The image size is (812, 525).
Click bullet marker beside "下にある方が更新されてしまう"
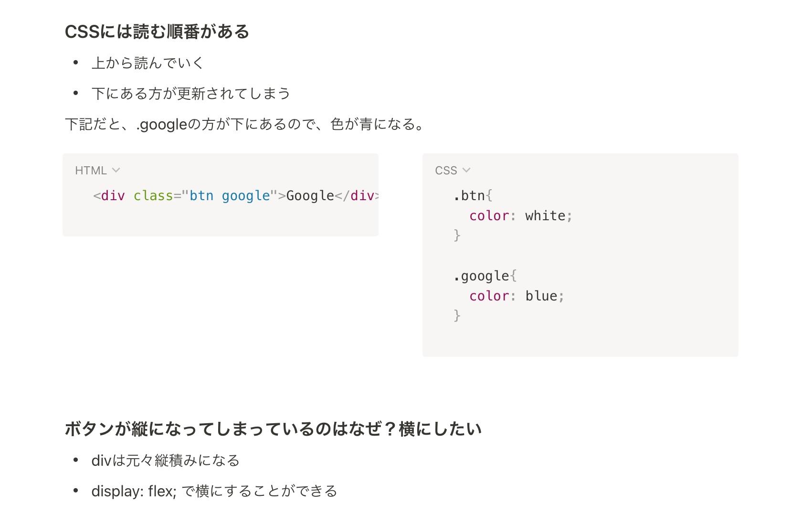tap(75, 93)
